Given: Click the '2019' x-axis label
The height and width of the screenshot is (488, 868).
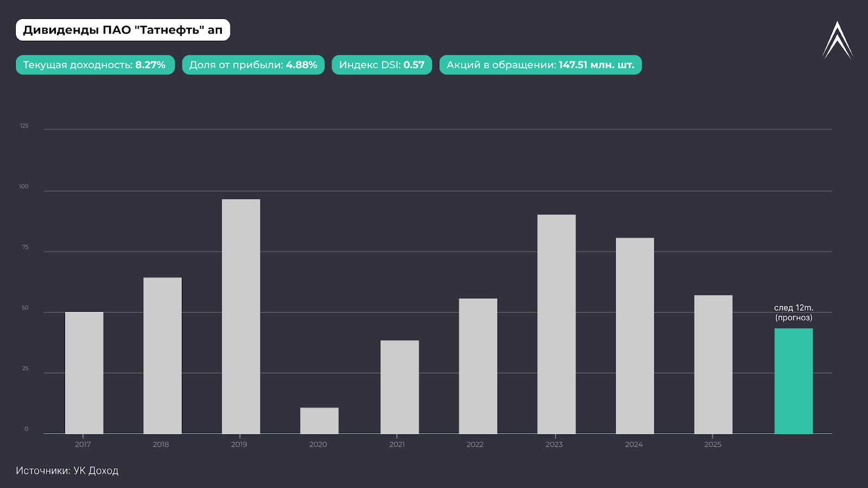Looking at the screenshot, I should point(239,445).
